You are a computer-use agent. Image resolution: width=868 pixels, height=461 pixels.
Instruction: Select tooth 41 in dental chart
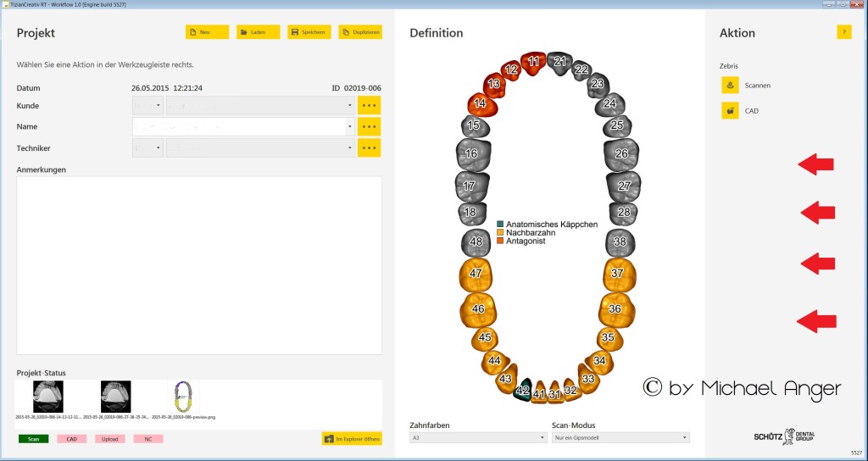(x=538, y=392)
